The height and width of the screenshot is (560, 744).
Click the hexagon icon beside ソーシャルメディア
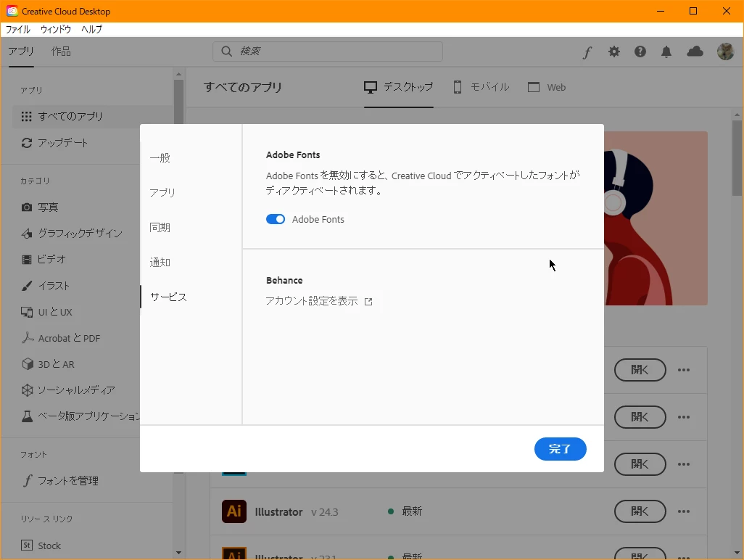click(x=27, y=390)
